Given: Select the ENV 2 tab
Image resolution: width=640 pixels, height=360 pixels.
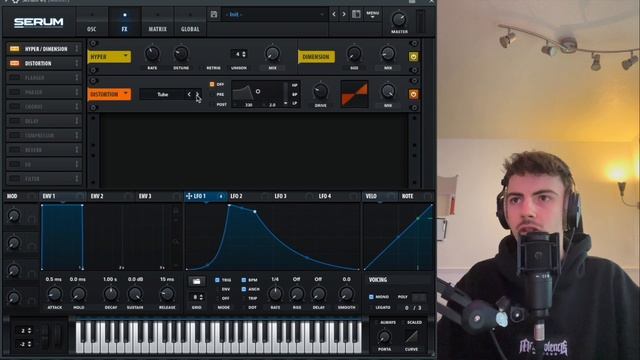Looking at the screenshot, I should coord(111,196).
